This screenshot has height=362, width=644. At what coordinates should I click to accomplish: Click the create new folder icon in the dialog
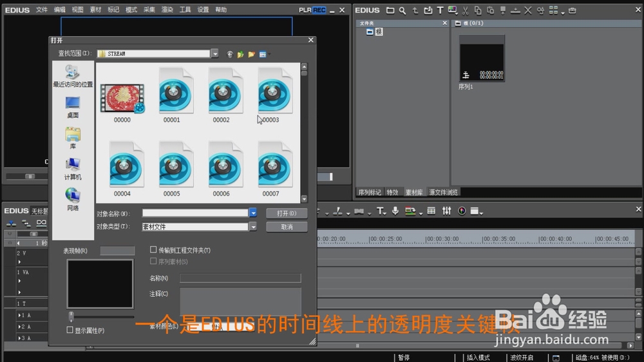(x=251, y=54)
